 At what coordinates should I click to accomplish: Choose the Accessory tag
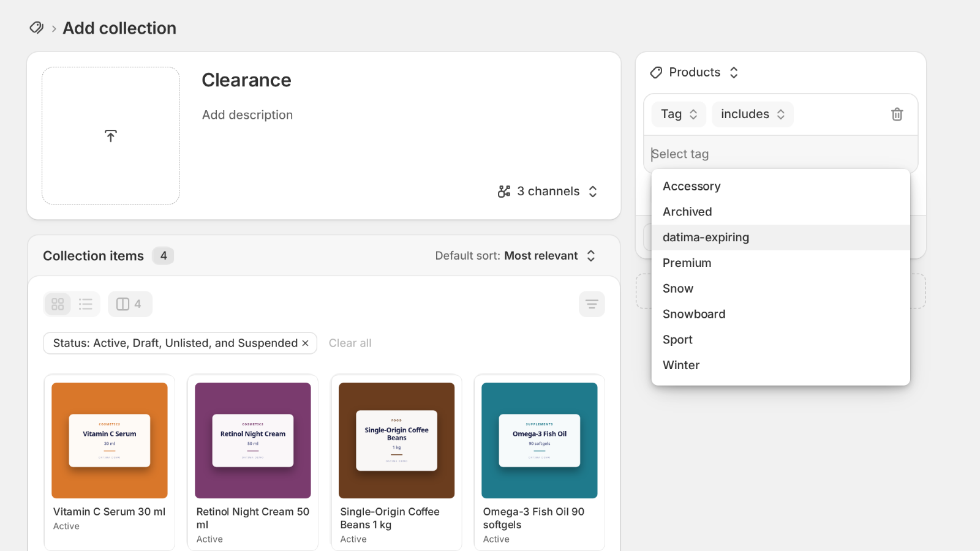click(780, 186)
